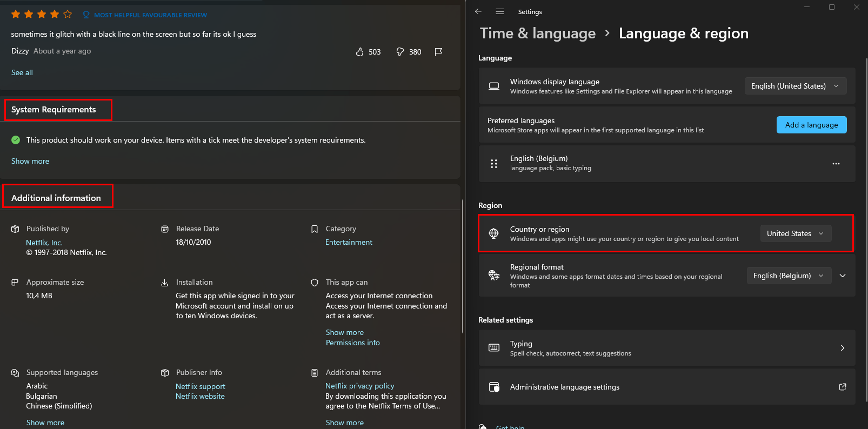The height and width of the screenshot is (429, 868).
Task: Click the Preferred languages label
Action: [x=521, y=120]
